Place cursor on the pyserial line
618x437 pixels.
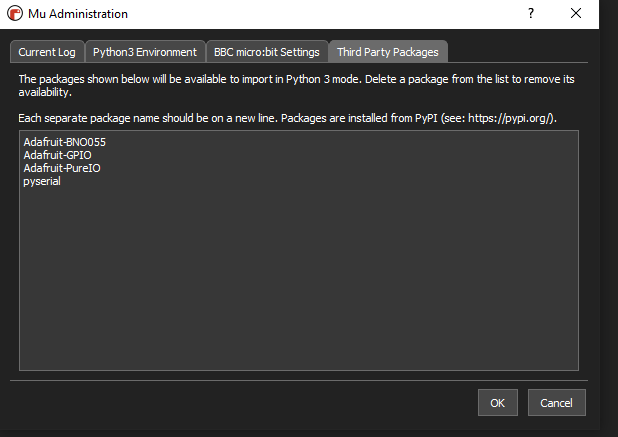[42, 181]
